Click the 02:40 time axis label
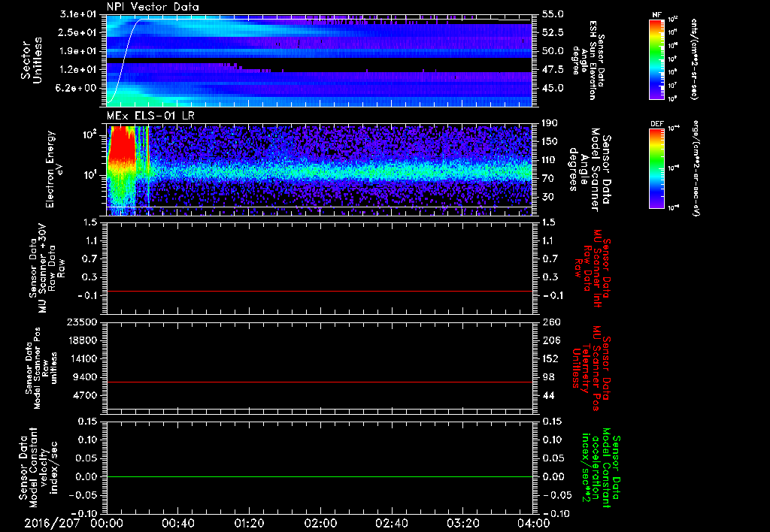Screen dimensions: 770x532 391,523
